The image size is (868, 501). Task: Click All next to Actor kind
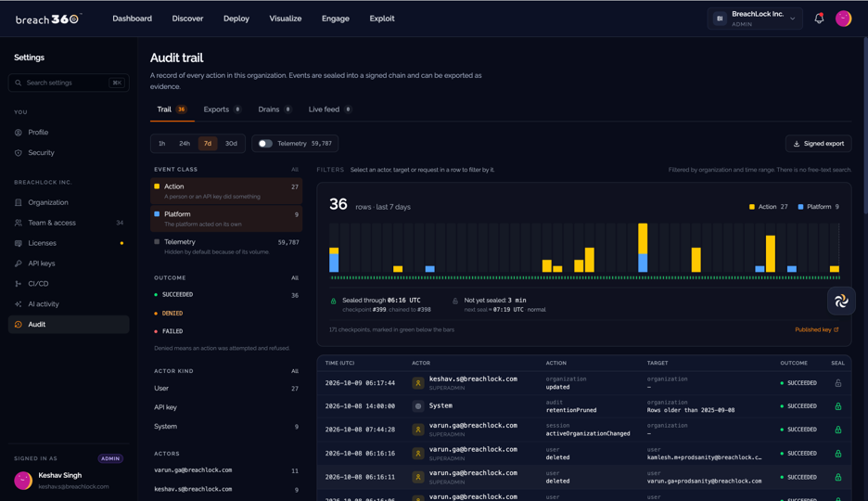coord(295,371)
